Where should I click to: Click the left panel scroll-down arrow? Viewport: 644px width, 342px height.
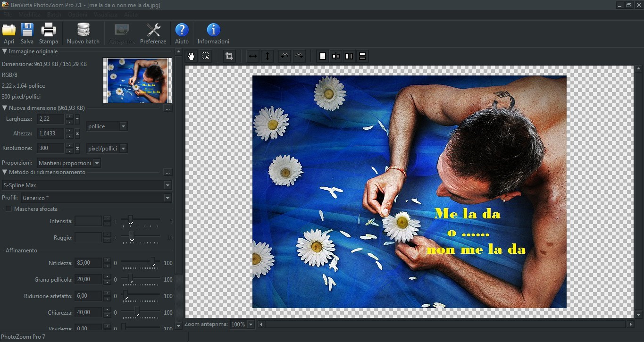[x=178, y=325]
